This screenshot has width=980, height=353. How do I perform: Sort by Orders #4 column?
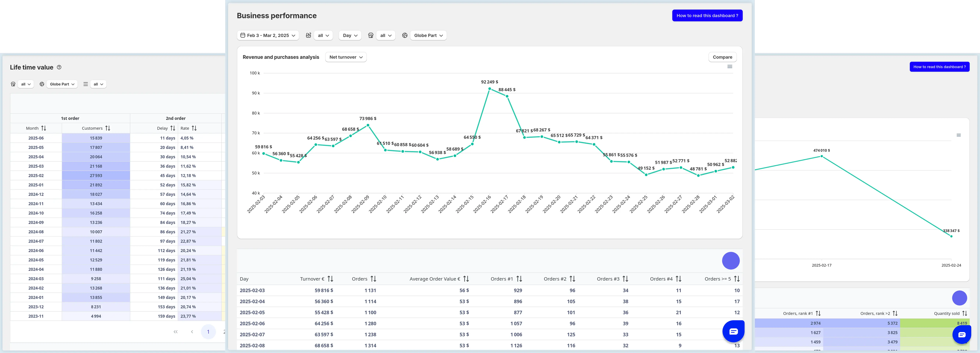(x=678, y=279)
